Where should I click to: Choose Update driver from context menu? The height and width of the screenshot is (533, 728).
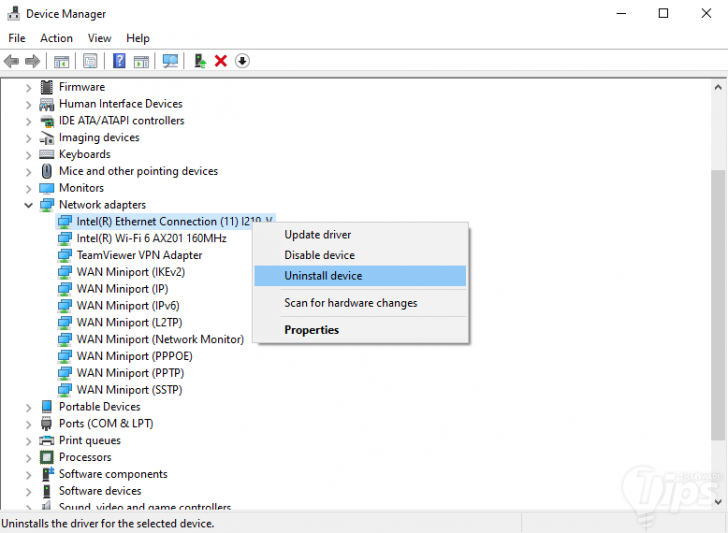360,235
